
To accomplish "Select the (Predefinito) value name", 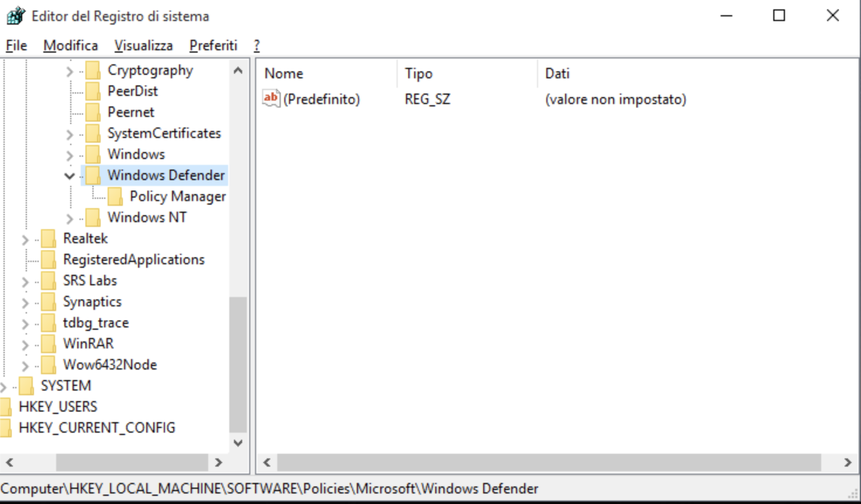I will 322,99.
